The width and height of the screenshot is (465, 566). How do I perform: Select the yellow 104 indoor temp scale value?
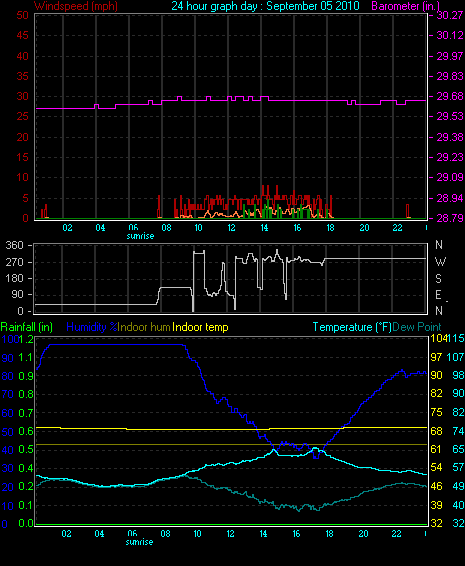click(439, 338)
